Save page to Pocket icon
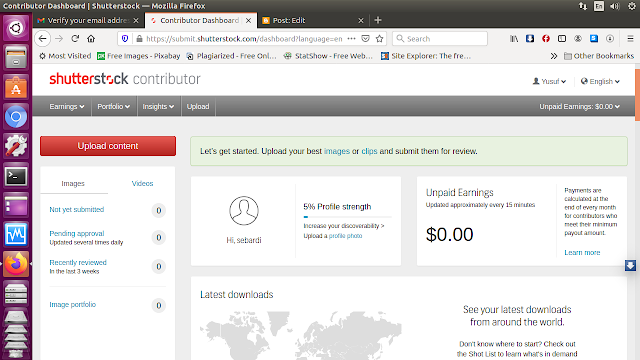Viewport: 640px width, 360px height. click(366, 39)
